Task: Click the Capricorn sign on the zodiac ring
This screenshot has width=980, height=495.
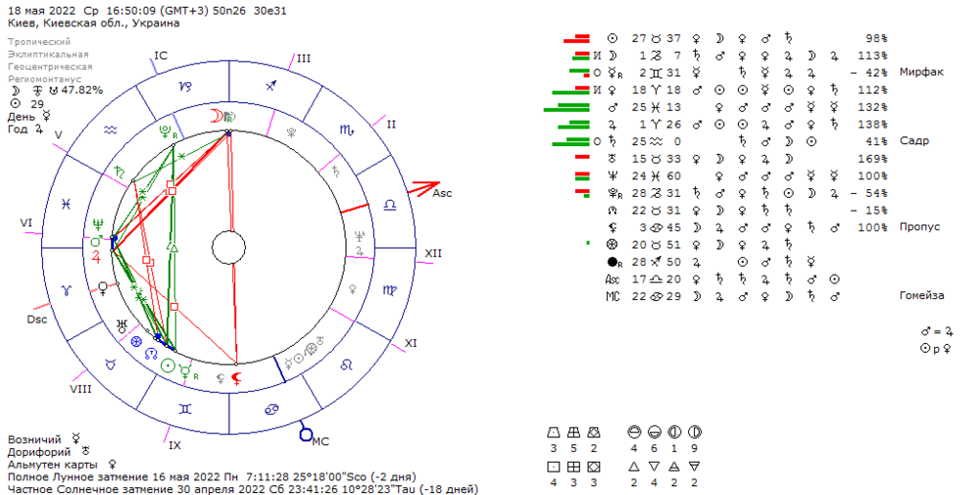Action: pos(185,87)
